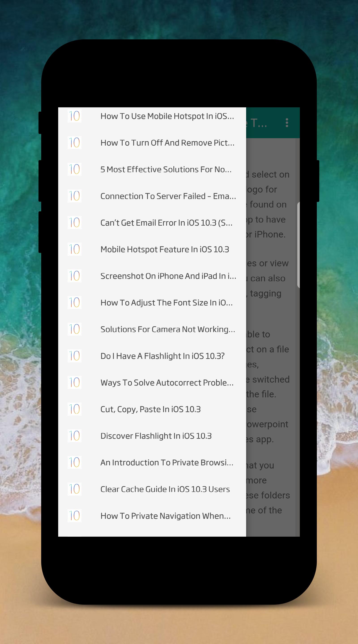Tap iOS 10 icon beside Mobile Hotspot Feature
Image resolution: width=358 pixels, height=644 pixels.
[x=75, y=249]
